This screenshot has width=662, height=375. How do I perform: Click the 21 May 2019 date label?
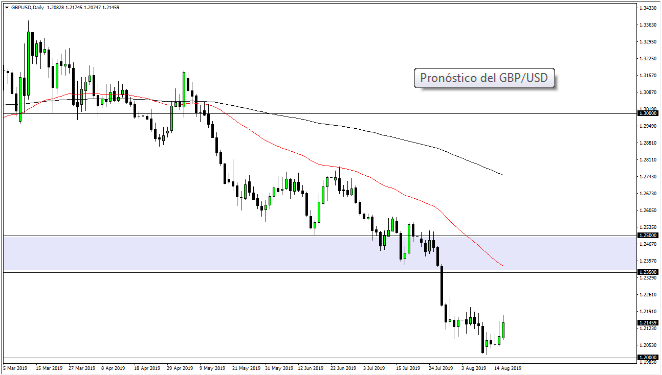246,368
